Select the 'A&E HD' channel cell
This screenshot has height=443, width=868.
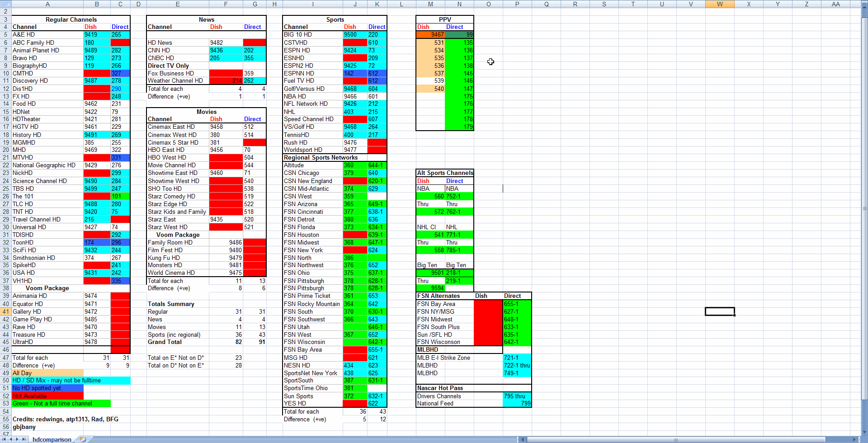pos(47,34)
